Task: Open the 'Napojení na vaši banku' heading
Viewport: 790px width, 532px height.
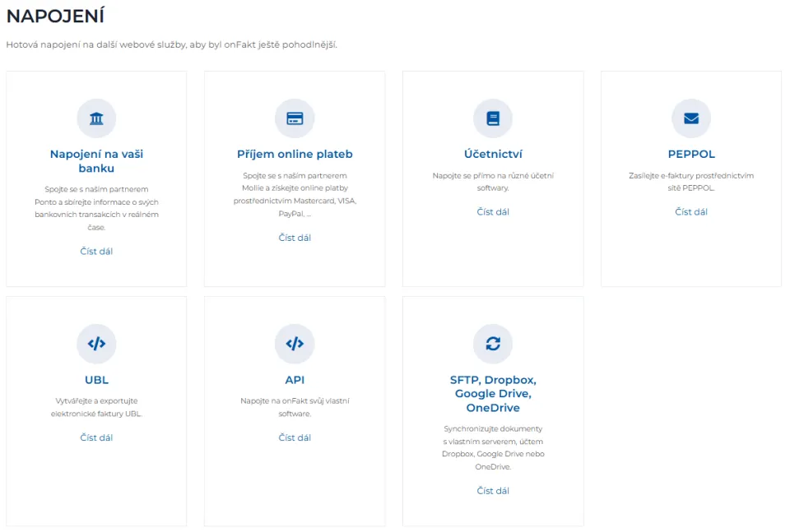Action: tap(96, 161)
